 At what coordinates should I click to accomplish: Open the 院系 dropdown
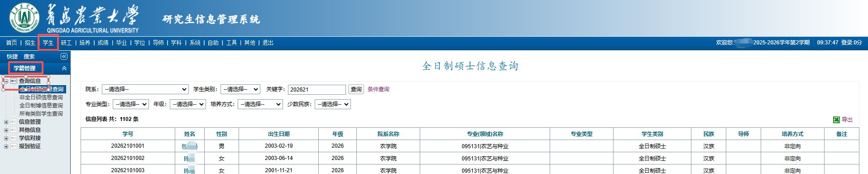pyautogui.click(x=145, y=89)
